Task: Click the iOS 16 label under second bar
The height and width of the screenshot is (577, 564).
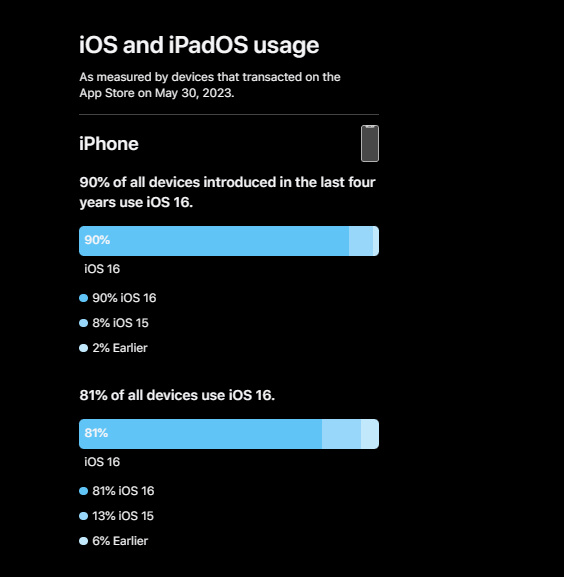Action: 102,462
